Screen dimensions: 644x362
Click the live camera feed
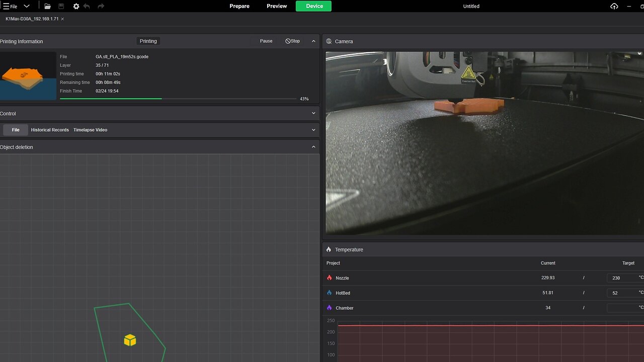(485, 143)
